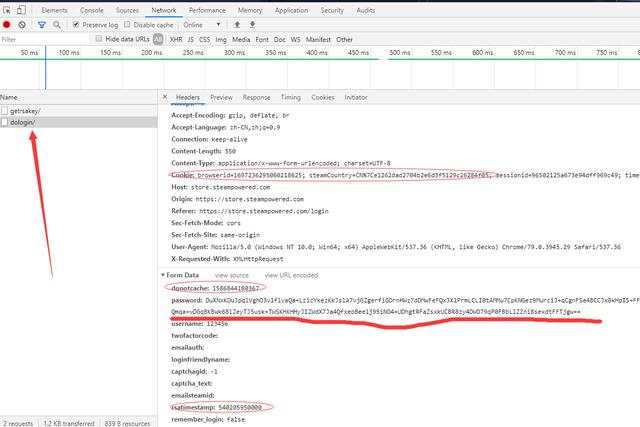The height and width of the screenshot is (427, 640).
Task: Open the Timing tab
Action: [x=291, y=97]
